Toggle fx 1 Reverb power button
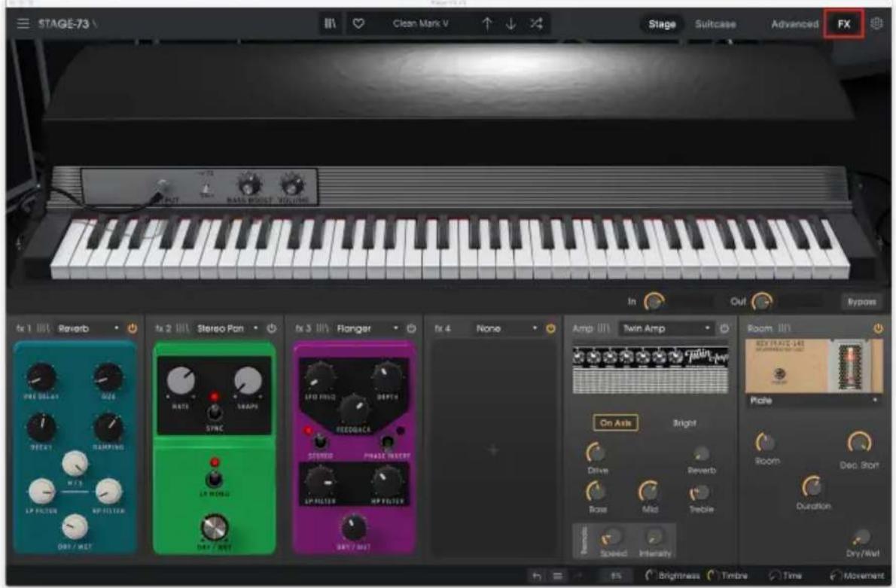Viewport: 896px width, 588px height. point(133,328)
